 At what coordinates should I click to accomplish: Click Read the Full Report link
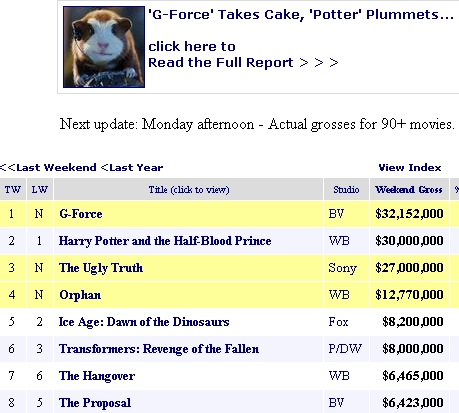[x=243, y=63]
